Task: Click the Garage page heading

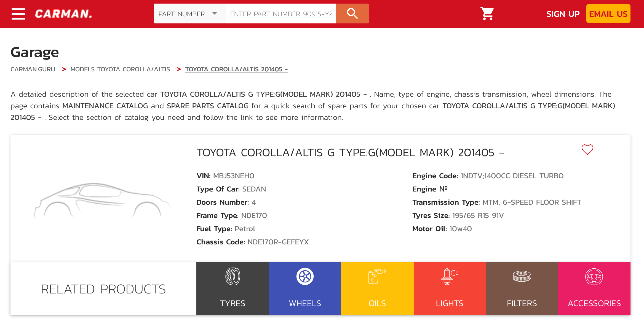Action: click(35, 52)
